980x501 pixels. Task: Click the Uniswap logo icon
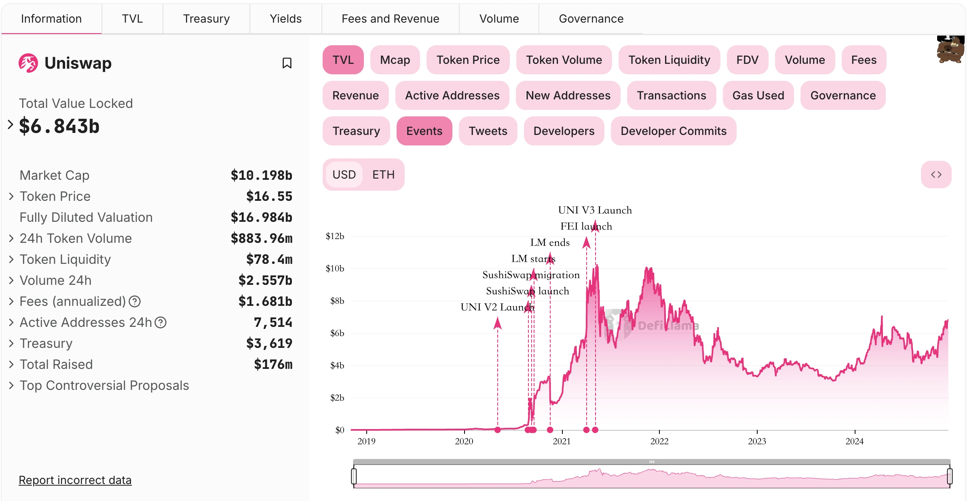pos(28,63)
